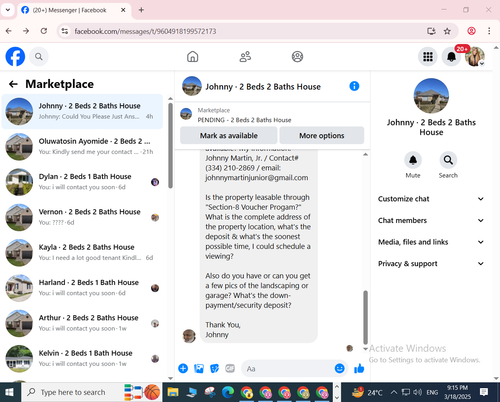Expand the Privacy & support section
Image resolution: width=500 pixels, height=402 pixels.
(x=431, y=264)
